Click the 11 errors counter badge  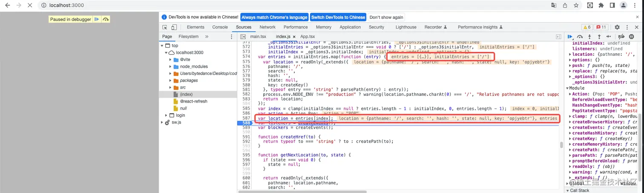(x=601, y=27)
